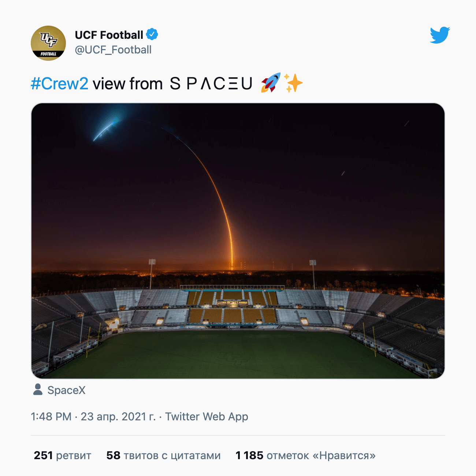Click the sparkles emoji in the tweet
Screen dimensions: 476x476
click(x=294, y=83)
